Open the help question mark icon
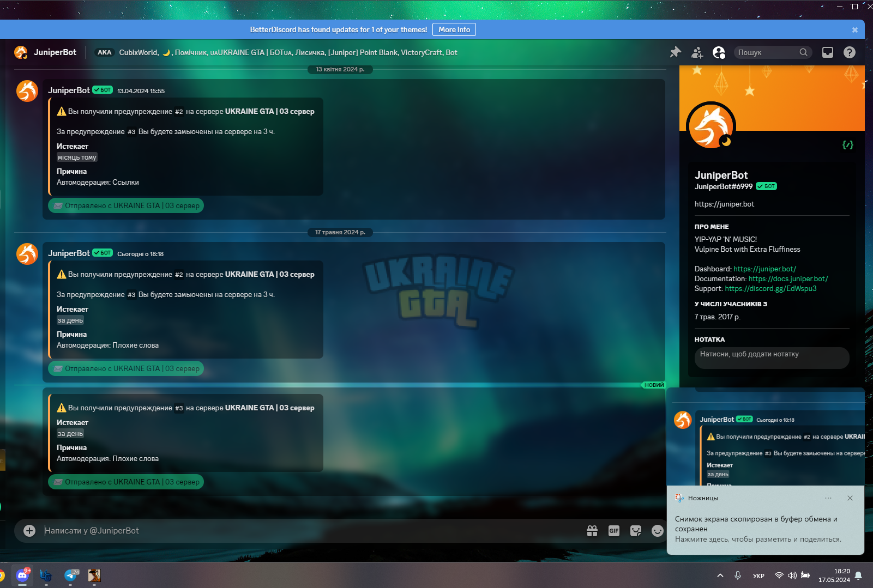873x588 pixels. [x=850, y=52]
